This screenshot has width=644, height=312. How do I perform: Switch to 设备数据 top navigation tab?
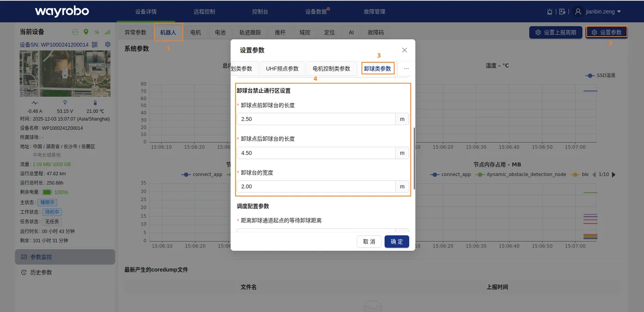tap(316, 12)
